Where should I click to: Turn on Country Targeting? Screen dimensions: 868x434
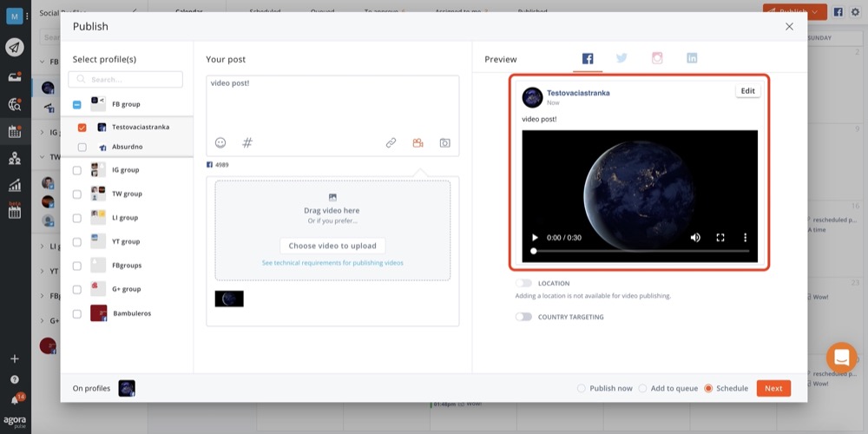[523, 317]
